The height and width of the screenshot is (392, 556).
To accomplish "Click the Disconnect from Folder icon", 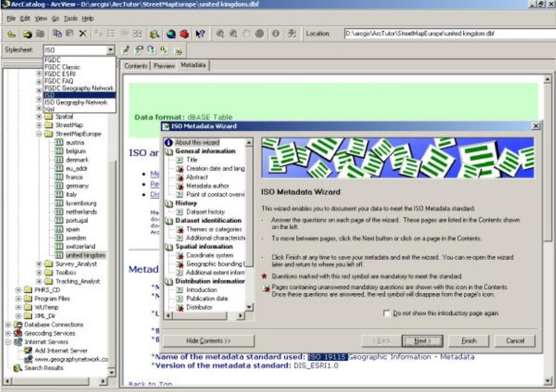I will 40,34.
